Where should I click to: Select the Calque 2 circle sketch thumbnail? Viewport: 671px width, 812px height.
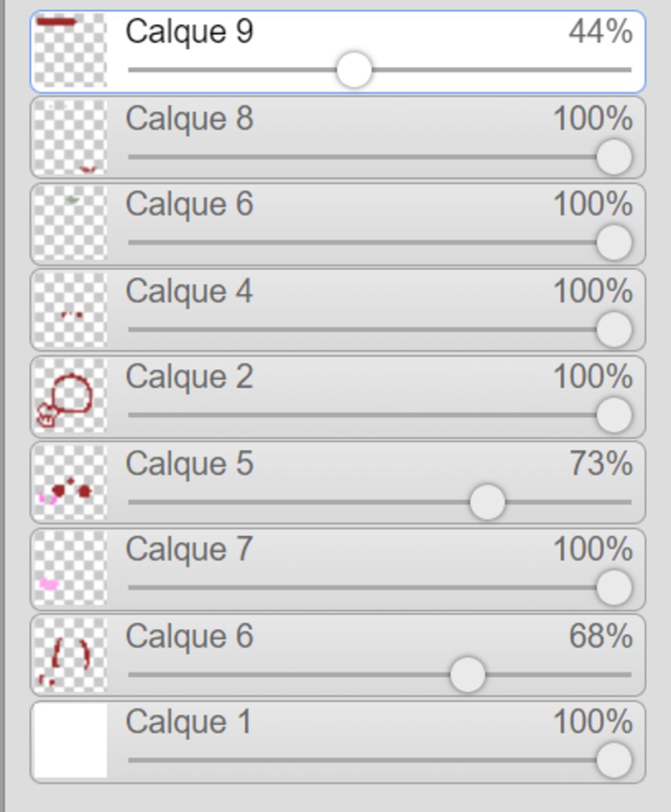[70, 396]
